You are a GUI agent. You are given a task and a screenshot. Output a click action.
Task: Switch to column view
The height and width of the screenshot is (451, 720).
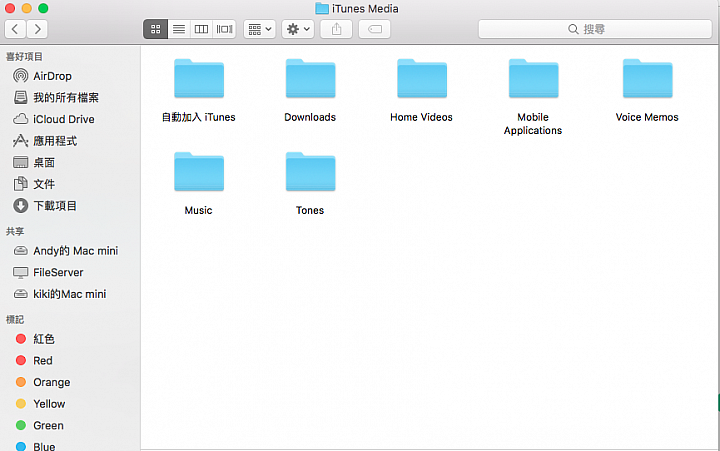coord(201,29)
